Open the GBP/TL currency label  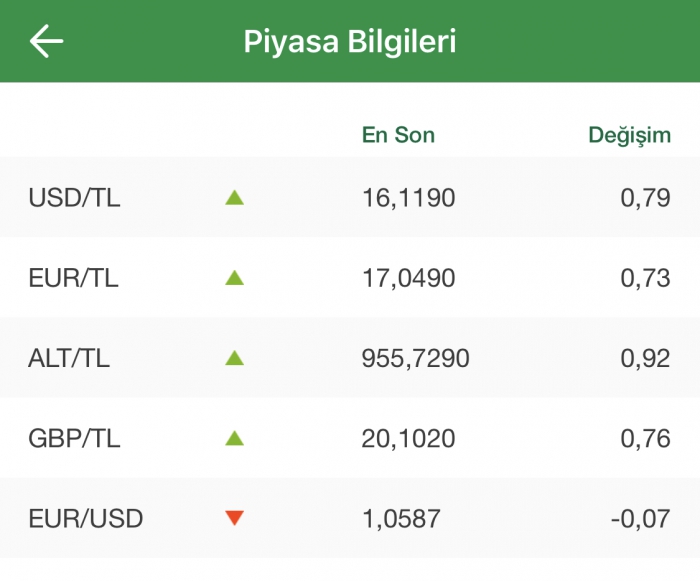pyautogui.click(x=73, y=438)
